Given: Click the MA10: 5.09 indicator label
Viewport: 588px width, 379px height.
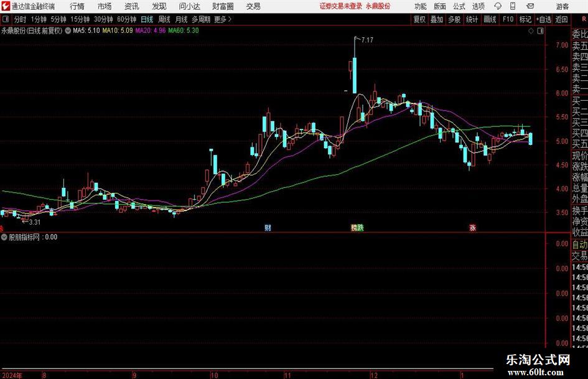Looking at the screenshot, I should coord(118,30).
